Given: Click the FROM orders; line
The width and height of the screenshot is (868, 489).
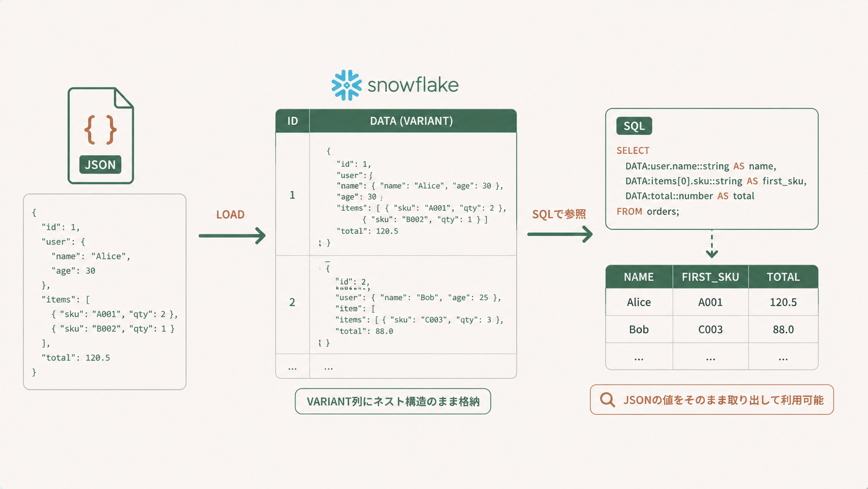Looking at the screenshot, I should point(648,212).
